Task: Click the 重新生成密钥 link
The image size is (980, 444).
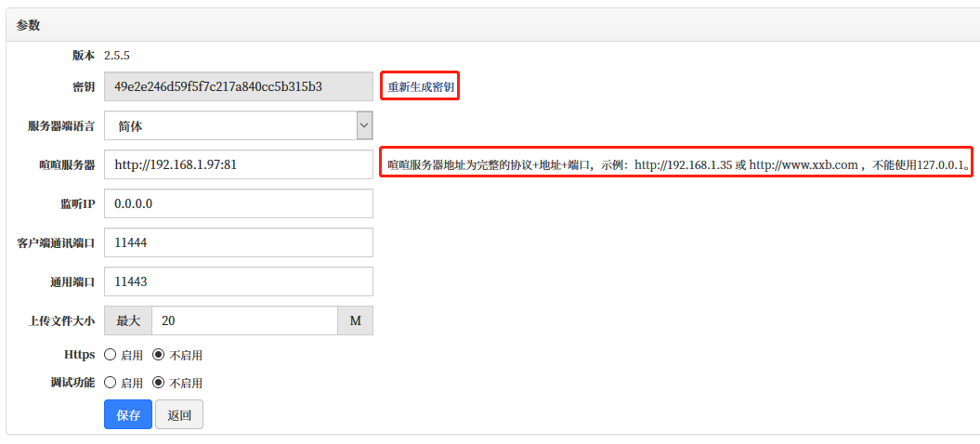Action: pyautogui.click(x=421, y=87)
